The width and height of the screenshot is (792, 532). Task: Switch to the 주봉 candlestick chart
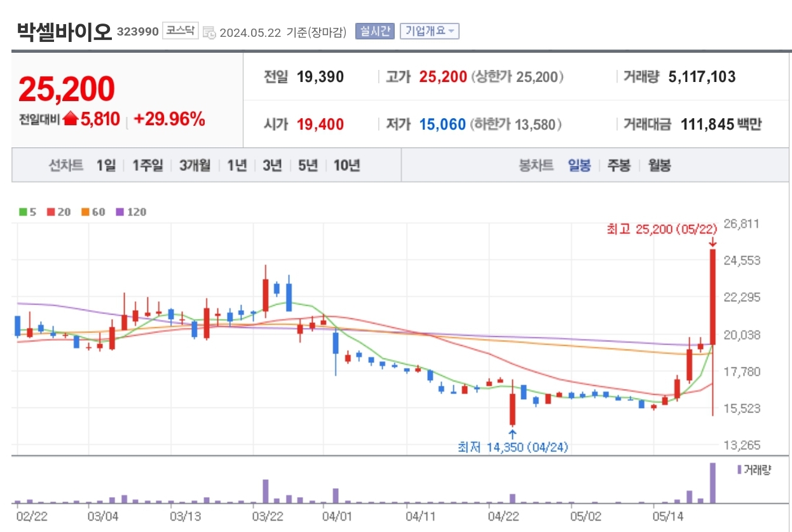coord(619,166)
